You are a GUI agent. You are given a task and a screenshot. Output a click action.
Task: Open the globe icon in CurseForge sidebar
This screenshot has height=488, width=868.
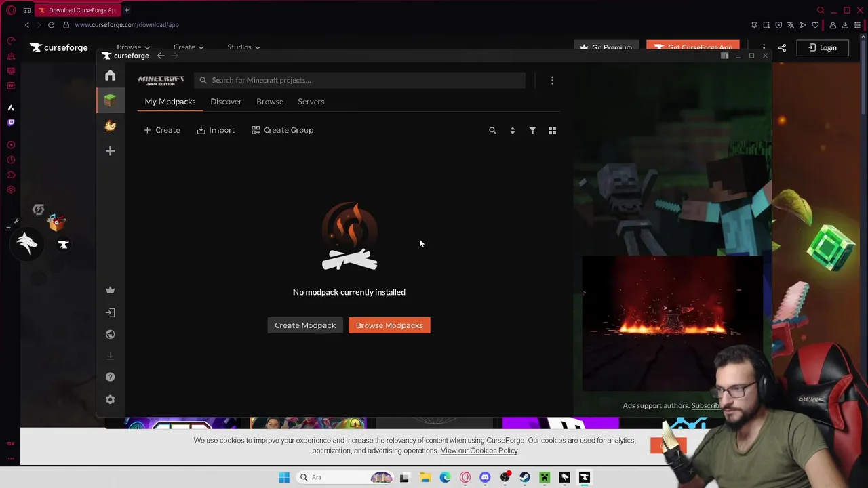click(x=110, y=334)
